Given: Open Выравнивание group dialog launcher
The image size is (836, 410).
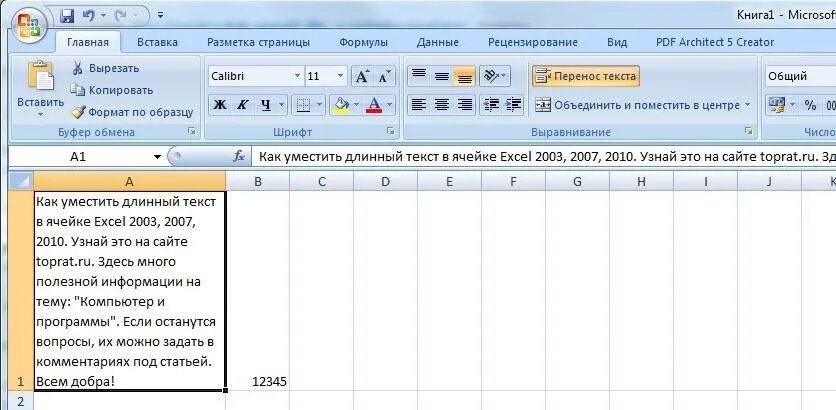Looking at the screenshot, I should pos(749,131).
